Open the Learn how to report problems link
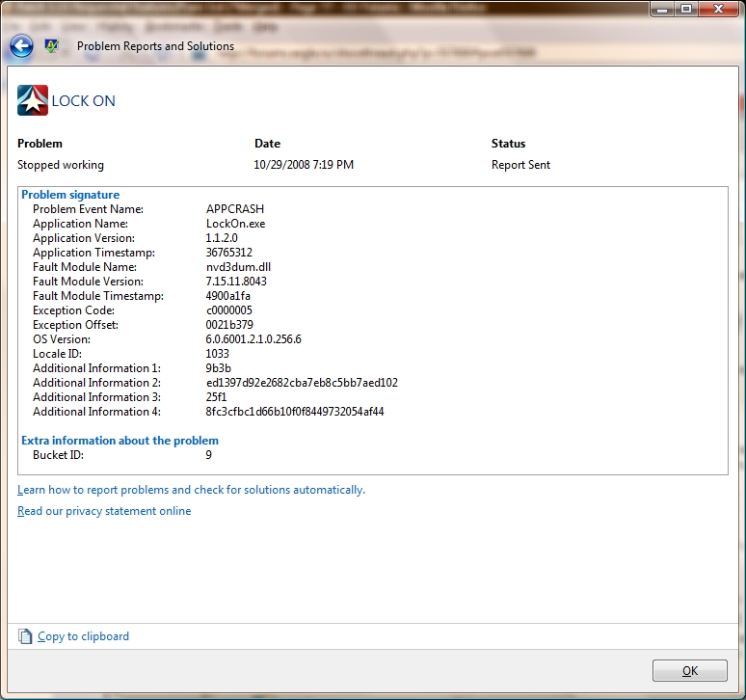 coord(191,490)
